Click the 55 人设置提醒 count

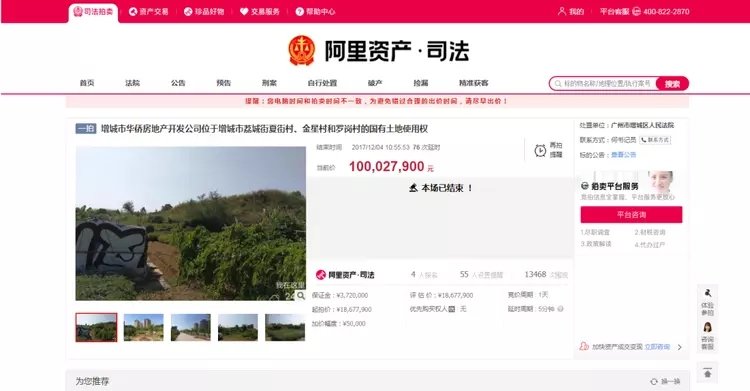point(481,275)
